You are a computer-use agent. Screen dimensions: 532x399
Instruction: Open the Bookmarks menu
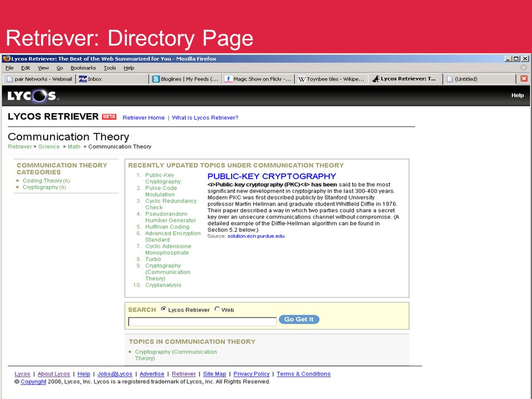click(83, 68)
